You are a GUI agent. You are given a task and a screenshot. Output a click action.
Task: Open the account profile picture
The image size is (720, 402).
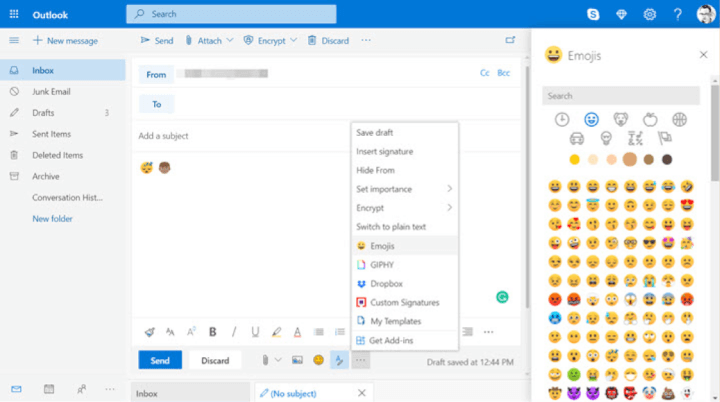[705, 14]
